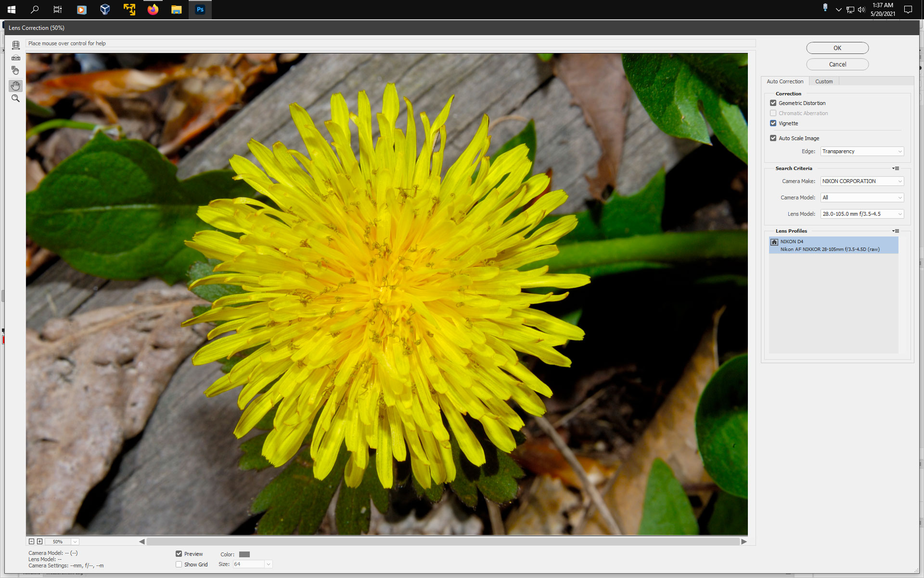Switch to the Auto Correction tab
This screenshot has width=924, height=578.
(x=785, y=81)
